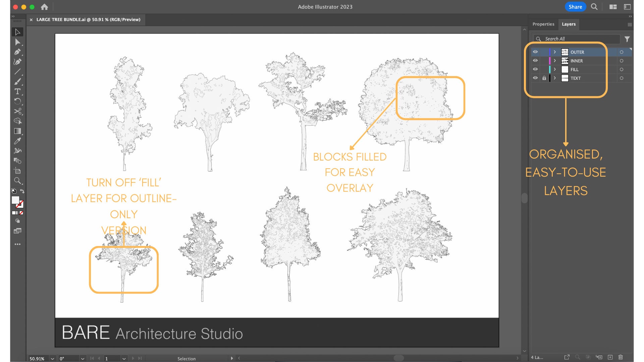Create a new layer in the Layers panel
644x362 pixels.
[x=610, y=357]
